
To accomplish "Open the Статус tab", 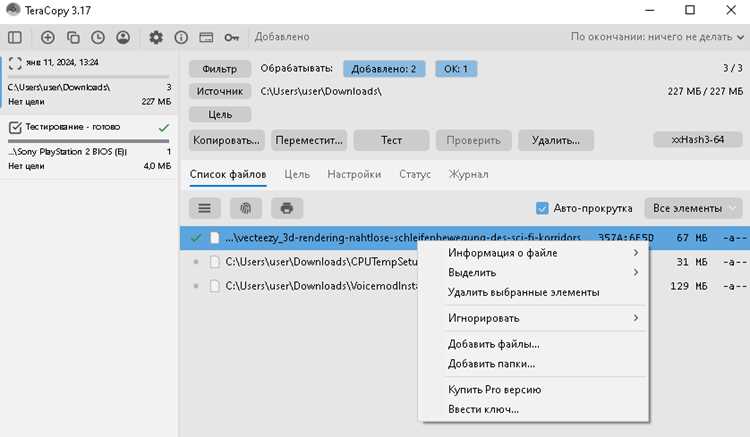I will pyautogui.click(x=415, y=175).
